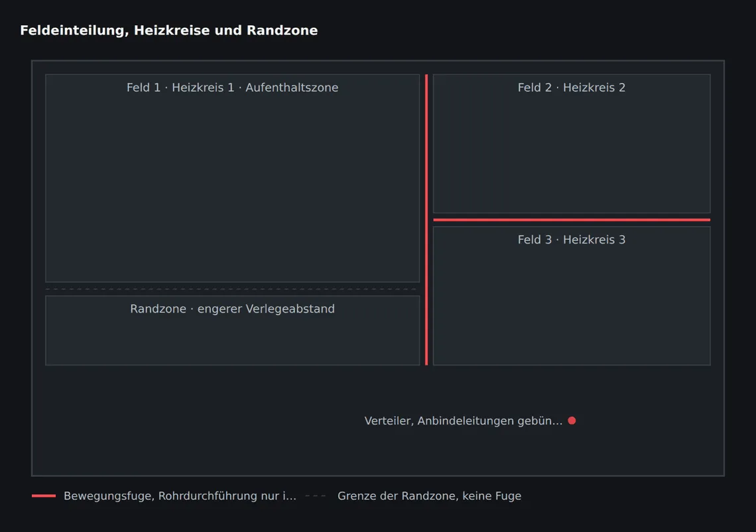The width and height of the screenshot is (756, 532).
Task: Click the dashed line swatch in the legend
Action: pyautogui.click(x=317, y=496)
